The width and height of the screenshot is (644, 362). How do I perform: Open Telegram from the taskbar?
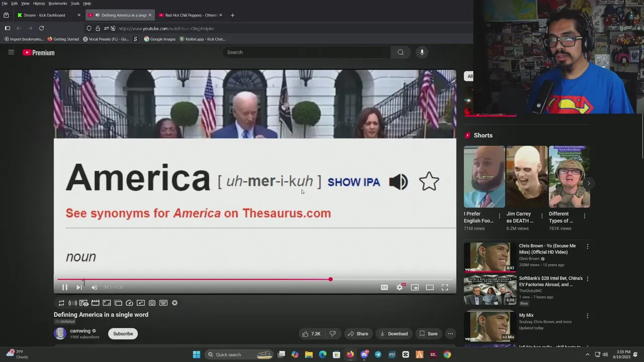click(x=378, y=354)
